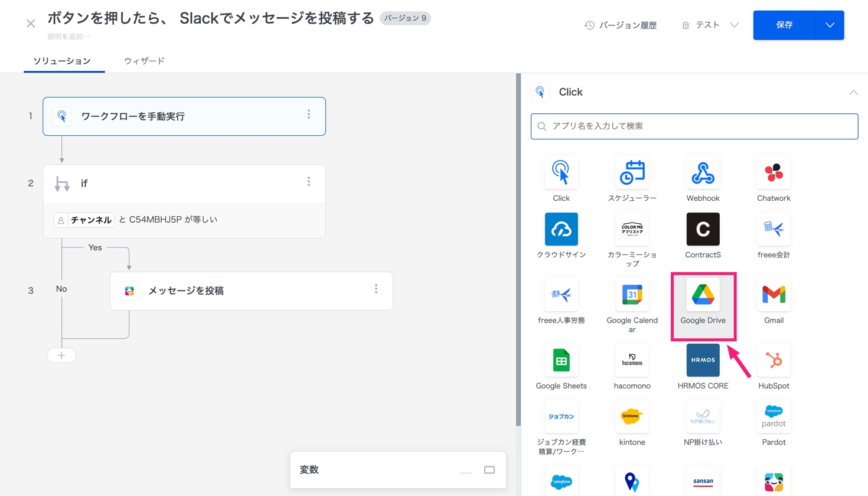
Task: Select the Google Drive app icon
Action: click(x=703, y=295)
